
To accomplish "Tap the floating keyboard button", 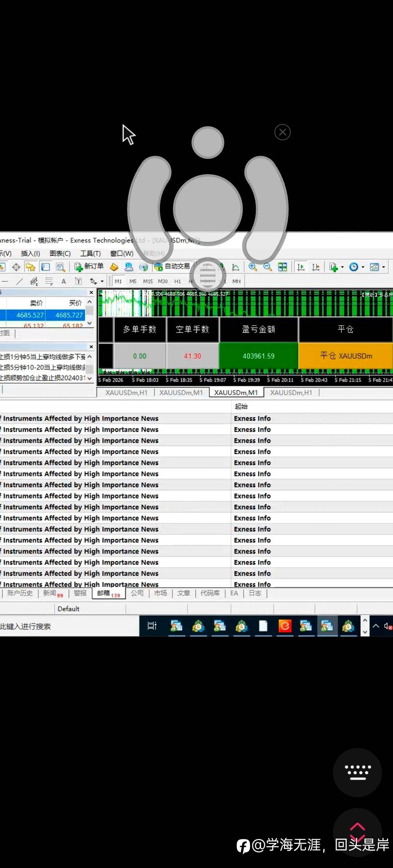I will point(357,772).
